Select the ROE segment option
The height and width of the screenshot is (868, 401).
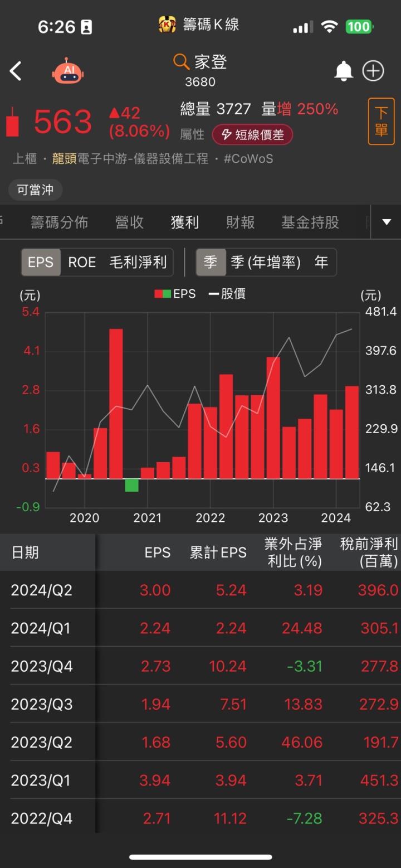82,262
